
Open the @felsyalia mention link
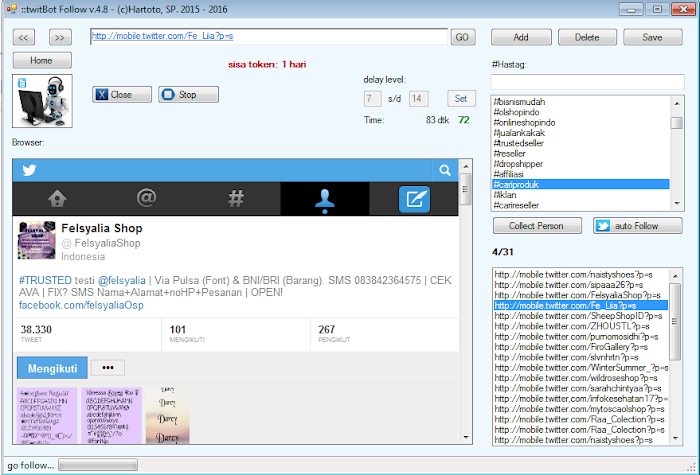coord(121,280)
